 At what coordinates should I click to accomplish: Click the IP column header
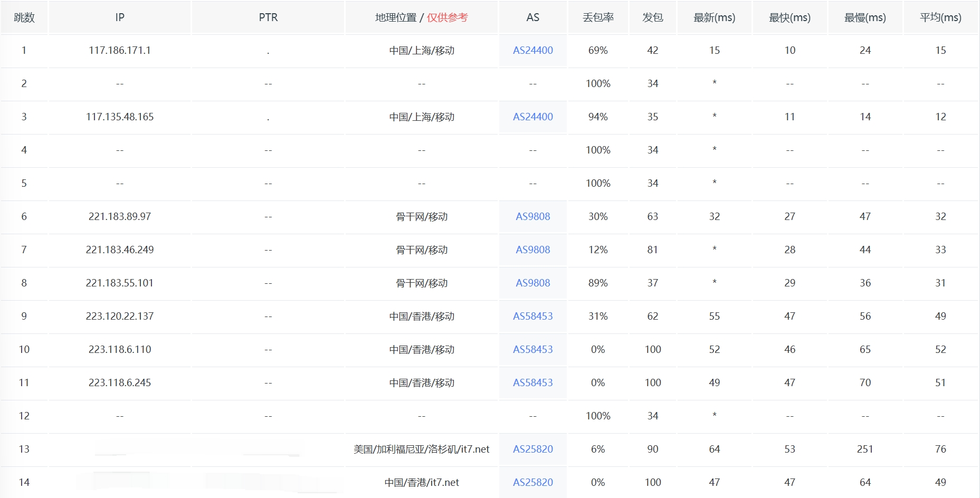click(x=119, y=17)
